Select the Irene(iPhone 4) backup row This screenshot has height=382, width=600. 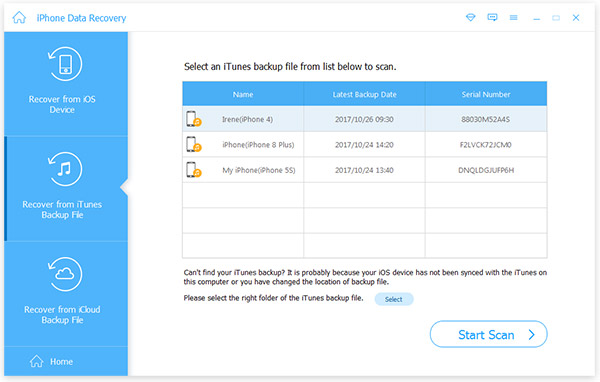pos(365,119)
